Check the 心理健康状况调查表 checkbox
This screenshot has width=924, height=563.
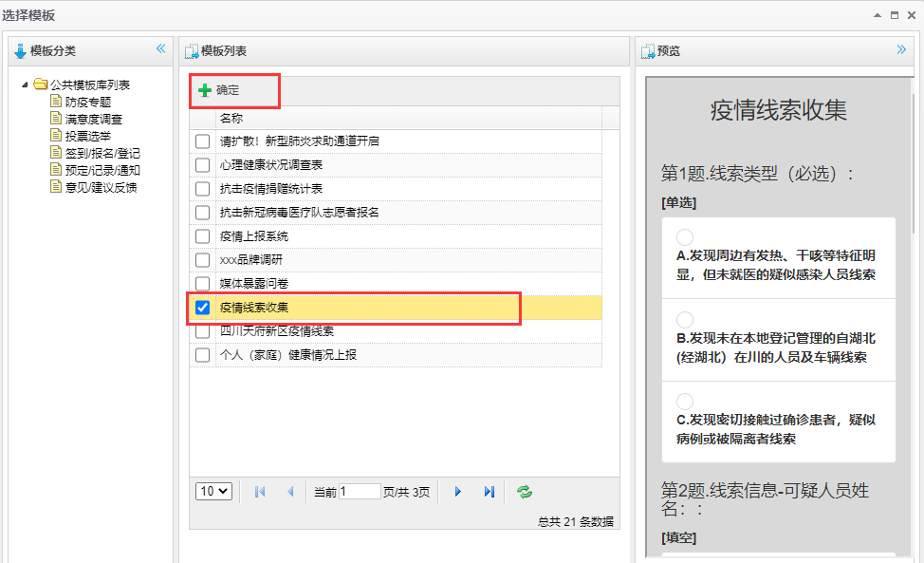[202, 165]
